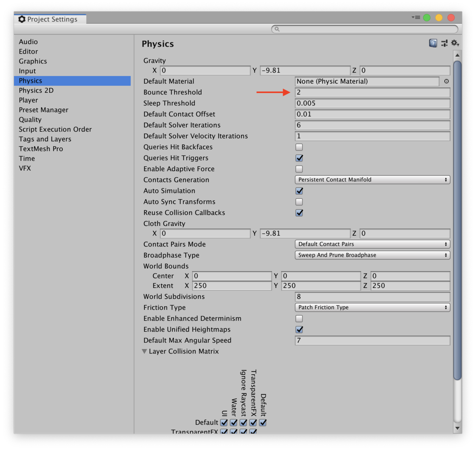476x450 pixels.
Task: Uncheck Default row UI collision checkbox
Action: (x=224, y=423)
